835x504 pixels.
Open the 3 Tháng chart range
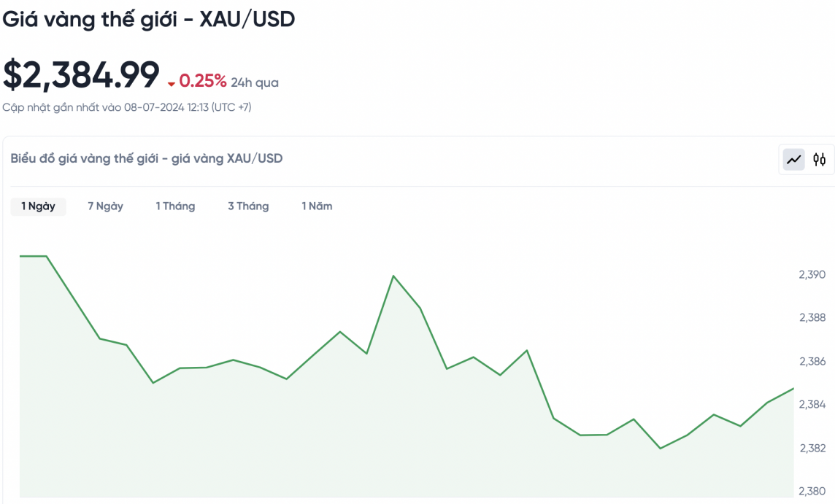coord(248,206)
